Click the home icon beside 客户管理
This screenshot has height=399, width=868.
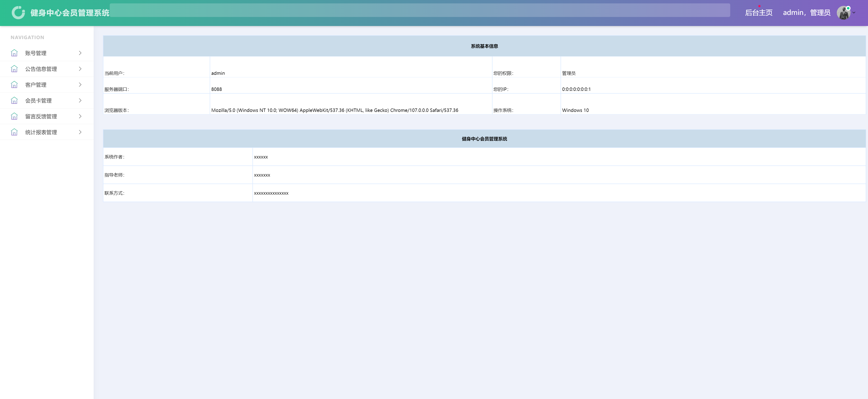point(14,85)
